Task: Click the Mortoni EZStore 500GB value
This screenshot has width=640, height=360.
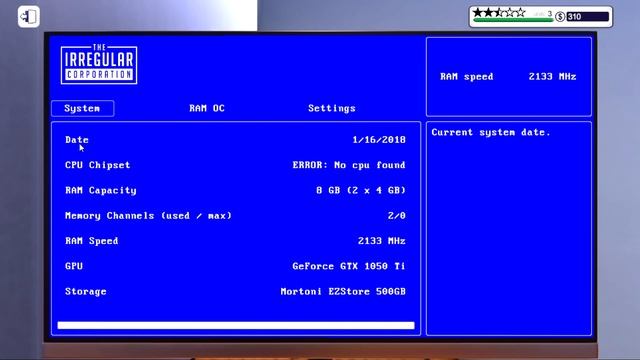Action: tap(343, 291)
